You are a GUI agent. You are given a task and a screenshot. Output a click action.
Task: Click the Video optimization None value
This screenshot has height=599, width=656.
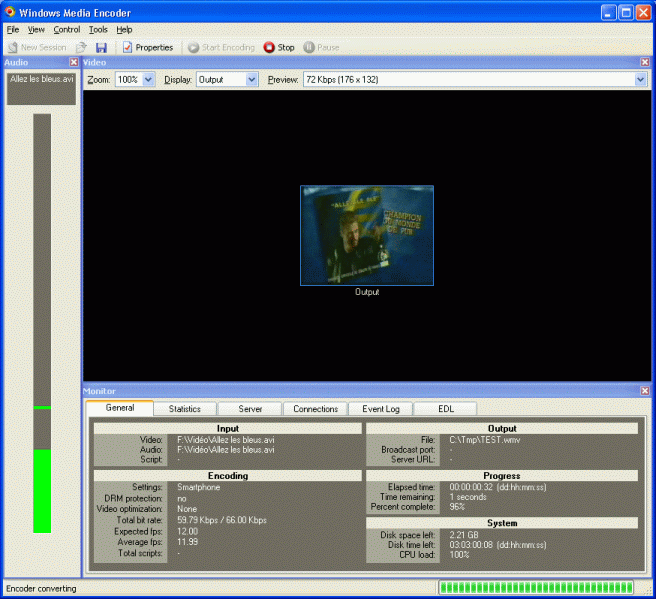(x=187, y=509)
